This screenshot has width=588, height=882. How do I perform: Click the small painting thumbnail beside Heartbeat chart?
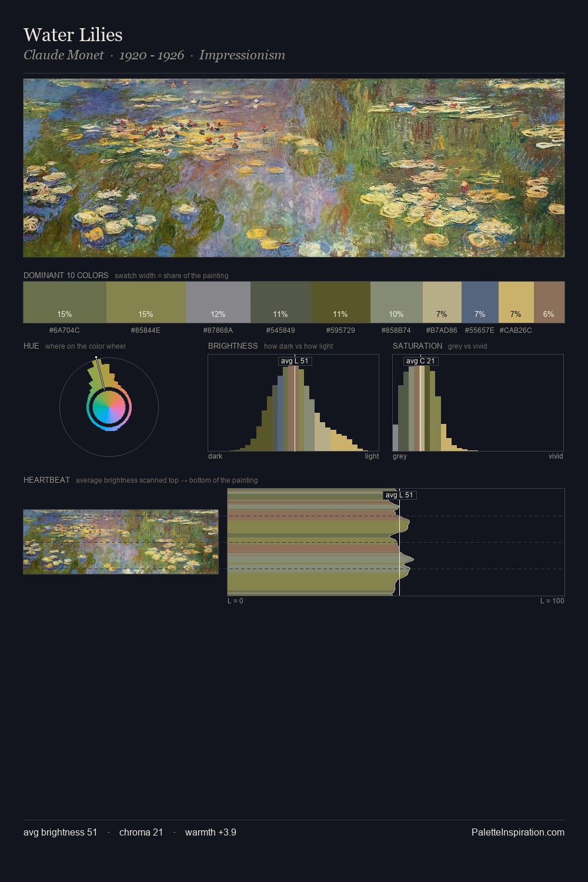click(121, 542)
